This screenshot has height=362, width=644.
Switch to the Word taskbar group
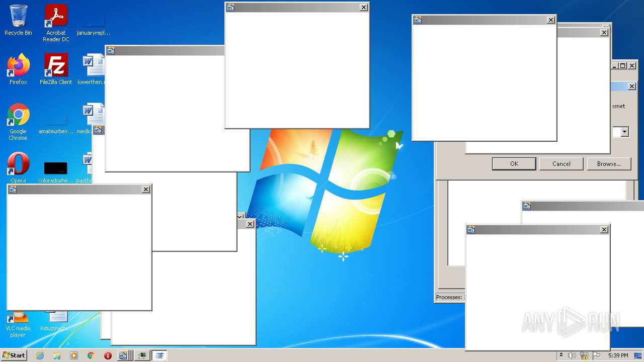pos(125,355)
